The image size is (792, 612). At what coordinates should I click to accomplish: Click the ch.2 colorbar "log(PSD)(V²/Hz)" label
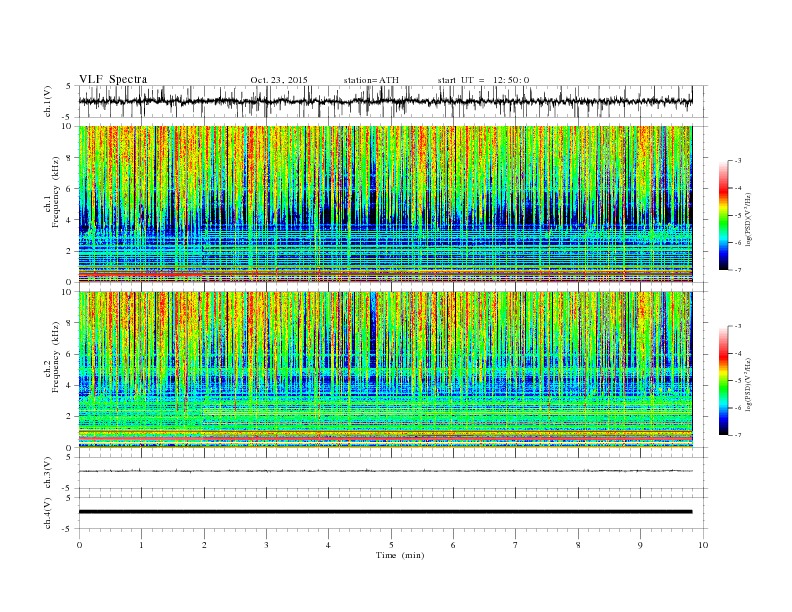coord(749,383)
